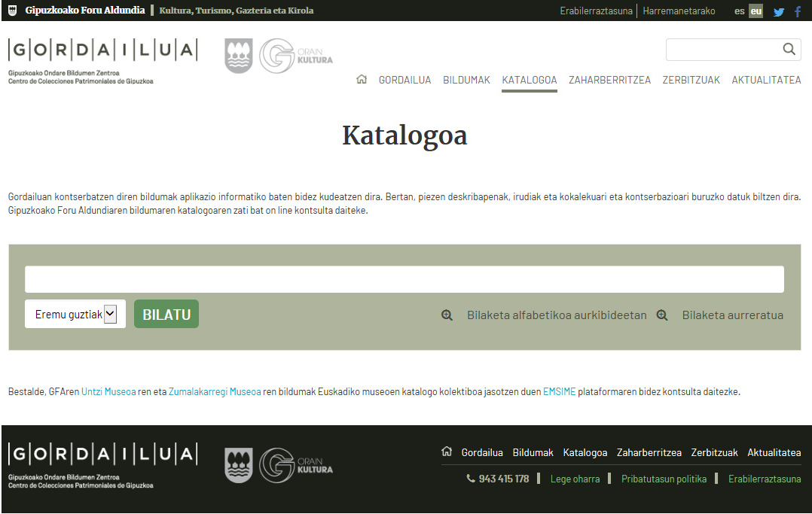Expand the Eremu guztiak dropdown

(x=75, y=315)
